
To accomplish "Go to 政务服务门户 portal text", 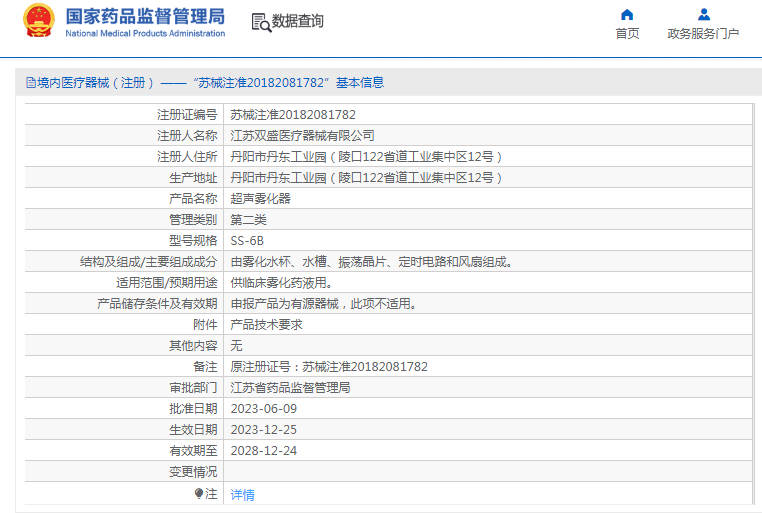I will 703,34.
